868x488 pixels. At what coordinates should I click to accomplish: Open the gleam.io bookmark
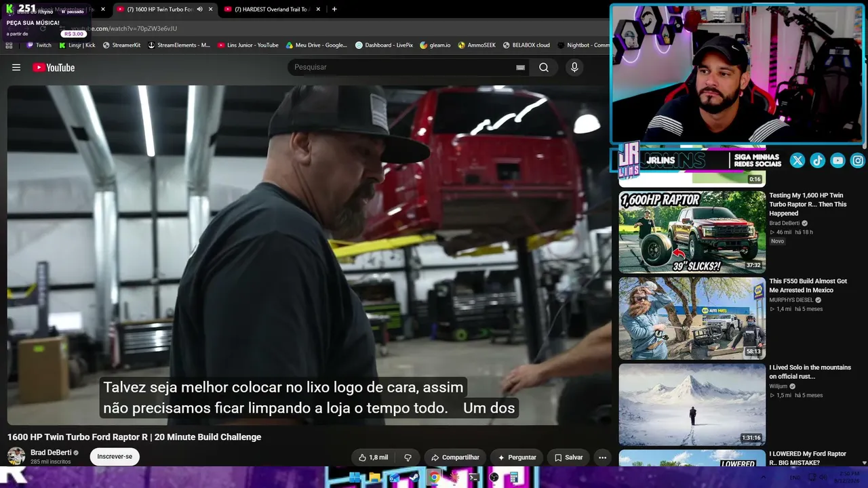(435, 45)
